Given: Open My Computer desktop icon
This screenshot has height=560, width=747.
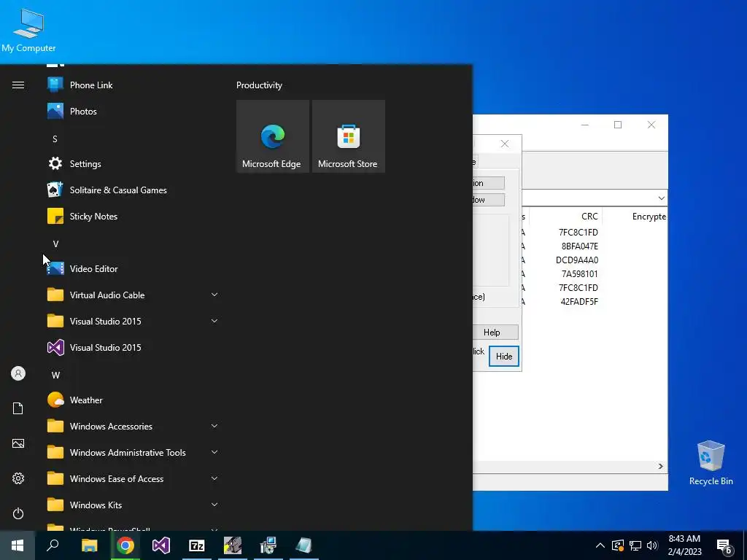Looking at the screenshot, I should (28, 29).
